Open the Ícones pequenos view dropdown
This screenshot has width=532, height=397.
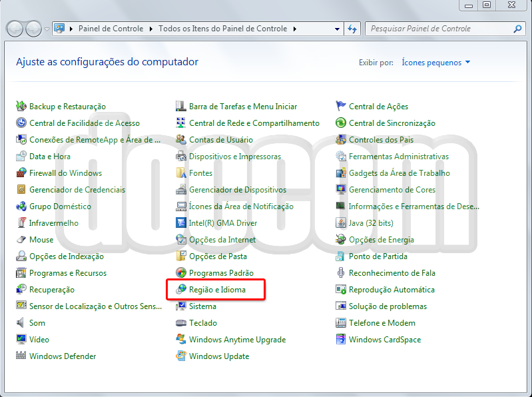click(436, 63)
